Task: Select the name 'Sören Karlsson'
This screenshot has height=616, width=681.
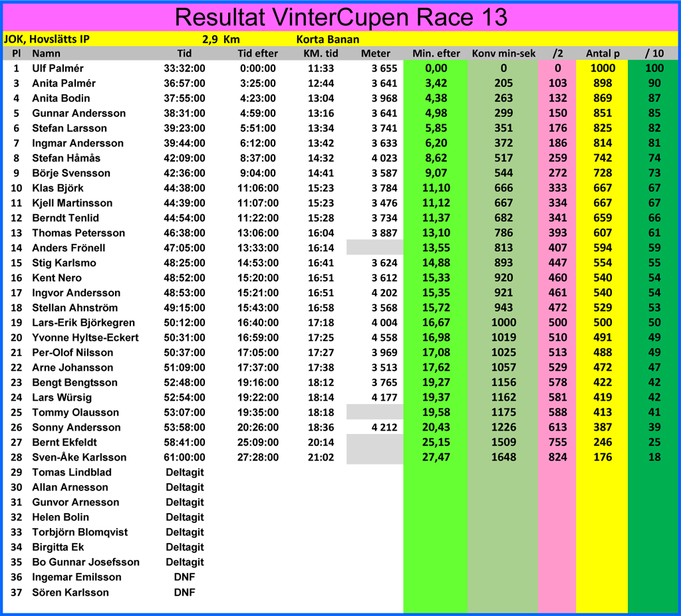Action: coord(70,593)
